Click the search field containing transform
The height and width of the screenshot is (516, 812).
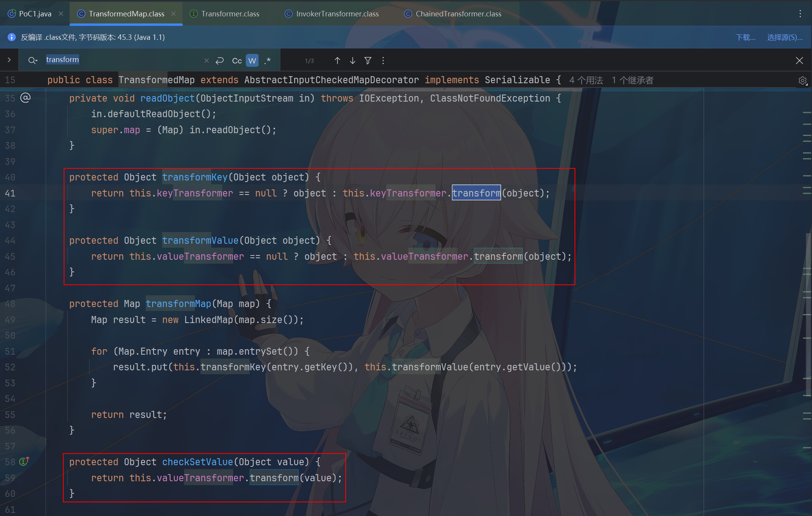[x=122, y=60]
